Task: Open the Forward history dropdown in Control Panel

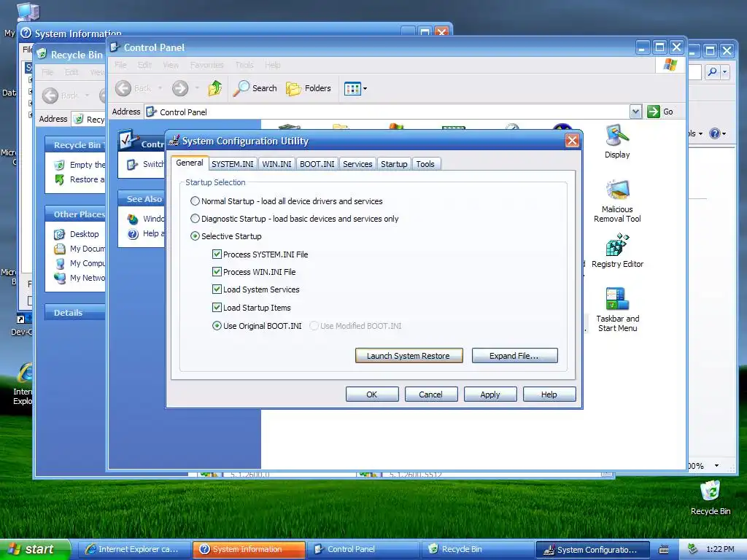Action: coord(197,88)
